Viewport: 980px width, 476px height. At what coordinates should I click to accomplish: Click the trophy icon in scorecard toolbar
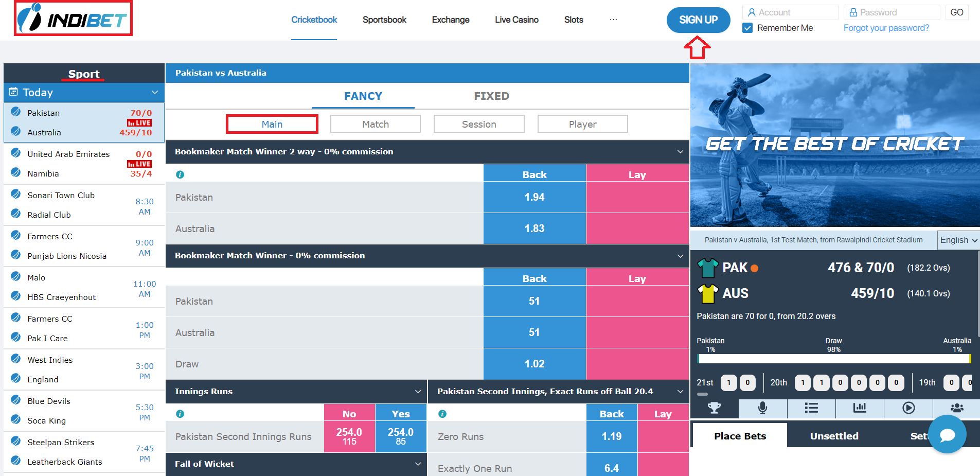click(714, 408)
